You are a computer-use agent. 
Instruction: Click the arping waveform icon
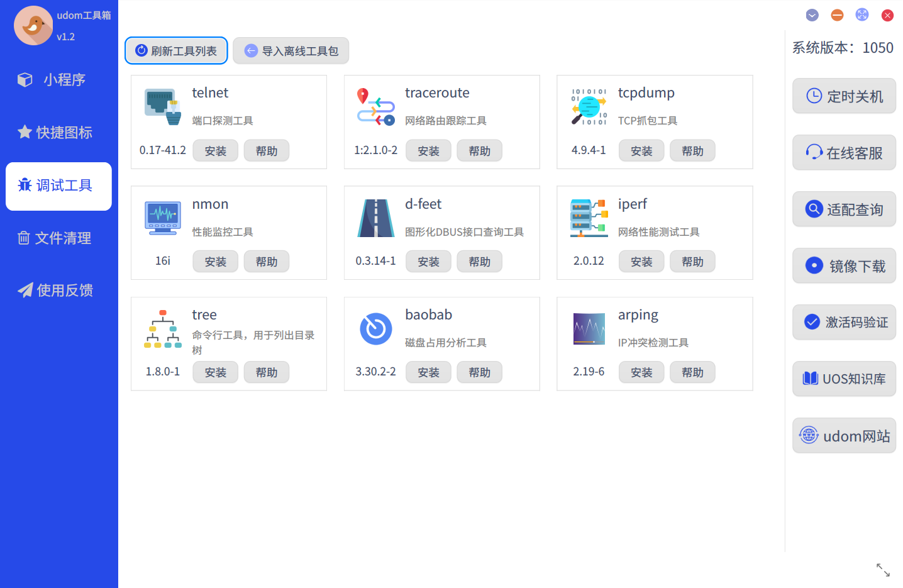pyautogui.click(x=589, y=329)
